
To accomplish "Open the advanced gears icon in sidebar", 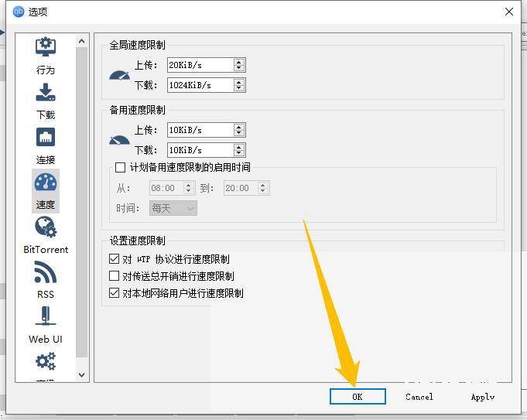I will click(x=46, y=361).
